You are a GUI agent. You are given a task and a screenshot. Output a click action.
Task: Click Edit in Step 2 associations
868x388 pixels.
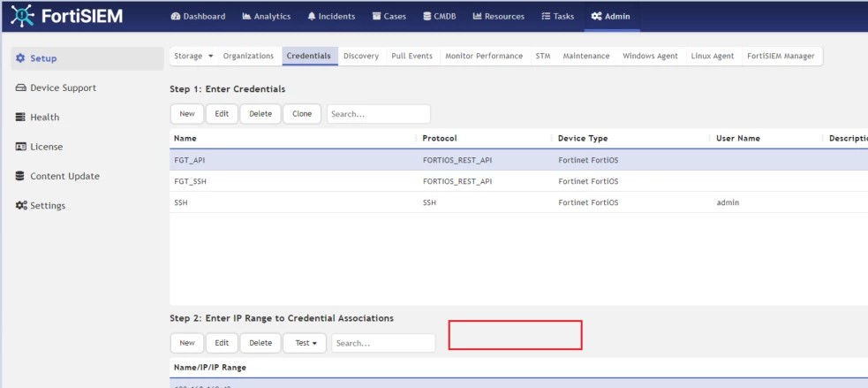pos(222,343)
